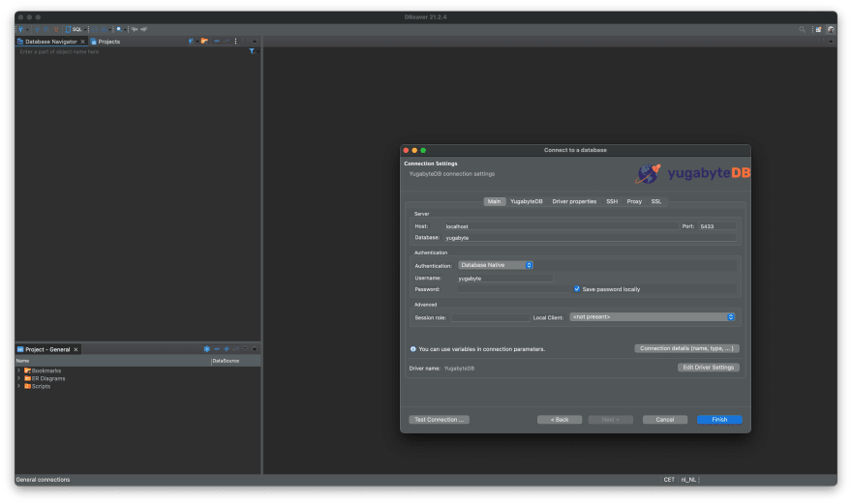
Task: Switch to the Driver properties tab
Action: coord(574,201)
